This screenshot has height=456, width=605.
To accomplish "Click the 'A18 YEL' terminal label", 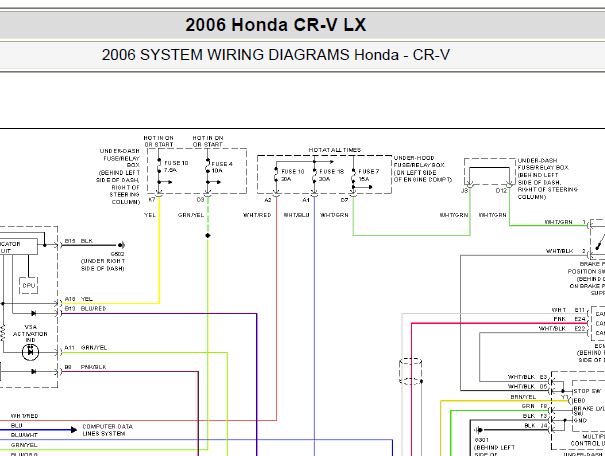I will (79, 299).
